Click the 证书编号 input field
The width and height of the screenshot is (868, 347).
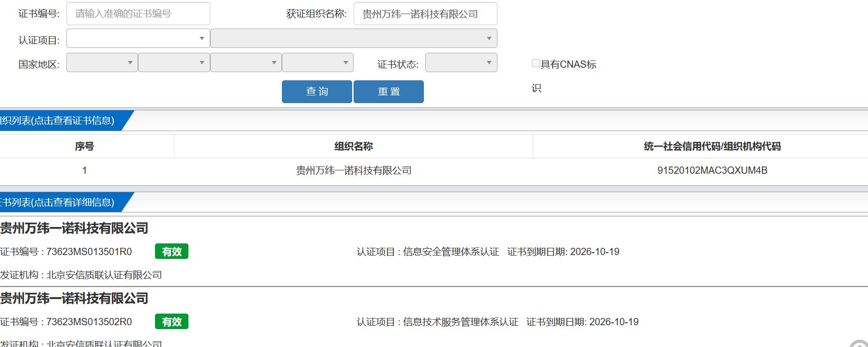click(x=138, y=14)
